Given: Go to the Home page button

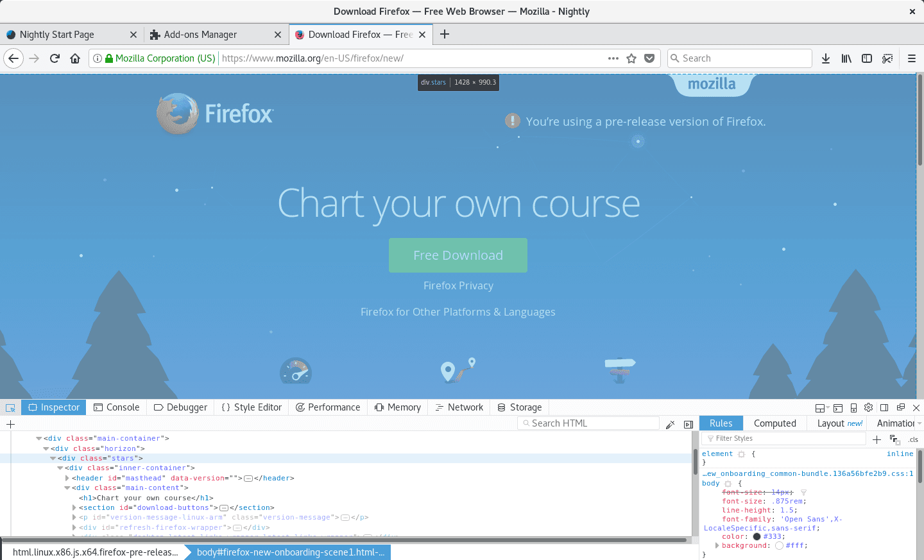Looking at the screenshot, I should pyautogui.click(x=75, y=58).
